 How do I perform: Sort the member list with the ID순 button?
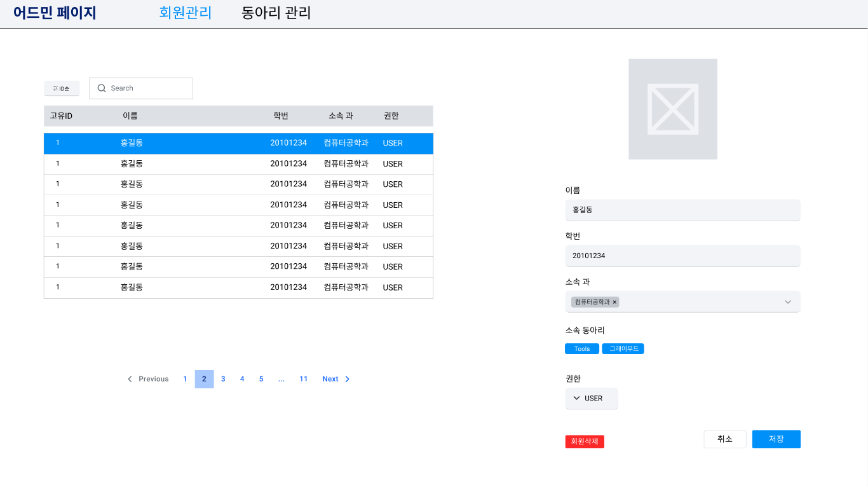[x=62, y=88]
